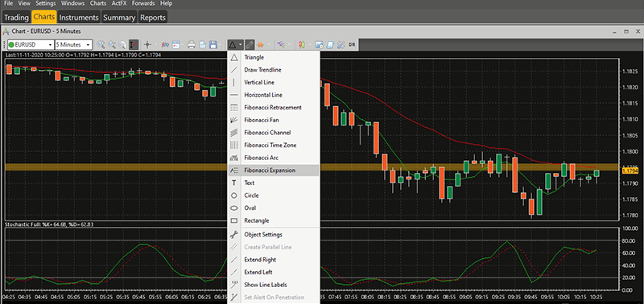644x304 pixels.
Task: Open the 5 Minutes timeframe dropdown
Action: coord(74,44)
